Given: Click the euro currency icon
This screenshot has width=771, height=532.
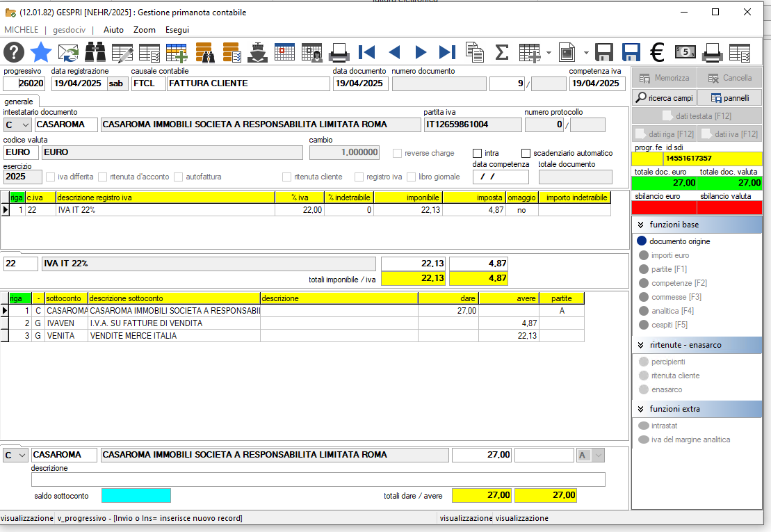Looking at the screenshot, I should pos(658,52).
